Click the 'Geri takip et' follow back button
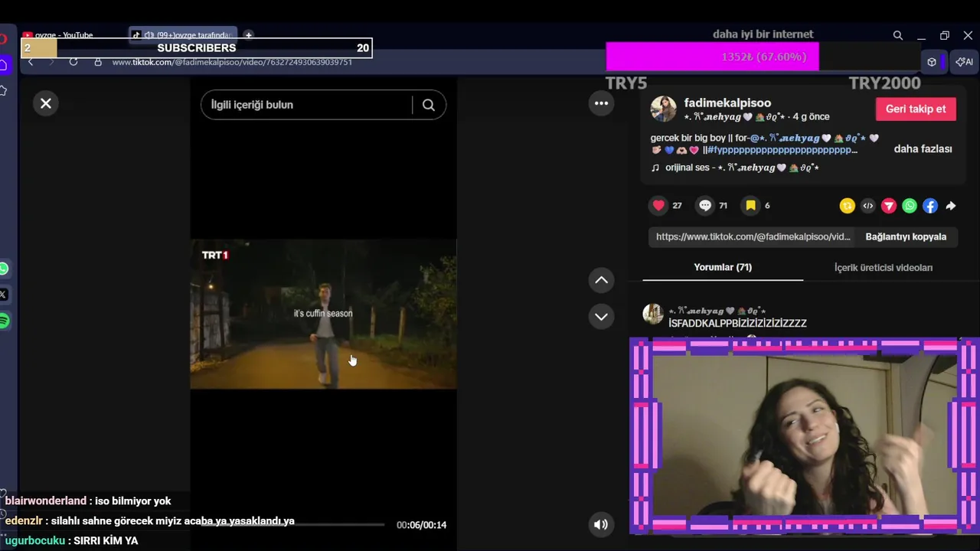The height and width of the screenshot is (551, 980). pyautogui.click(x=916, y=109)
